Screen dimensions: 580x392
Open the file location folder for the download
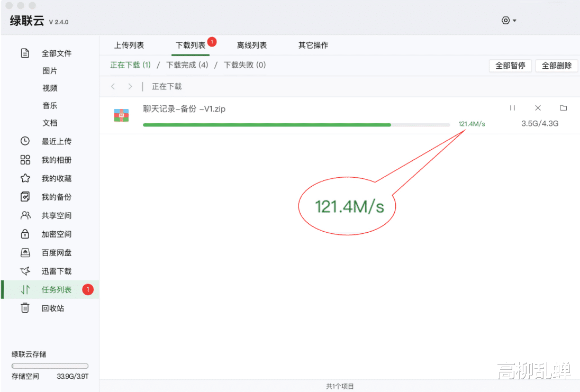click(x=563, y=107)
